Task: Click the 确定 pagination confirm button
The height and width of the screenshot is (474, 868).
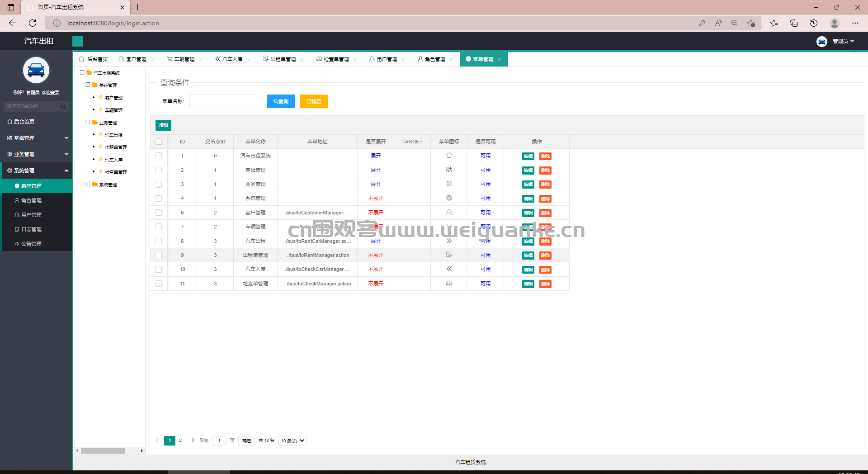Action: click(246, 441)
